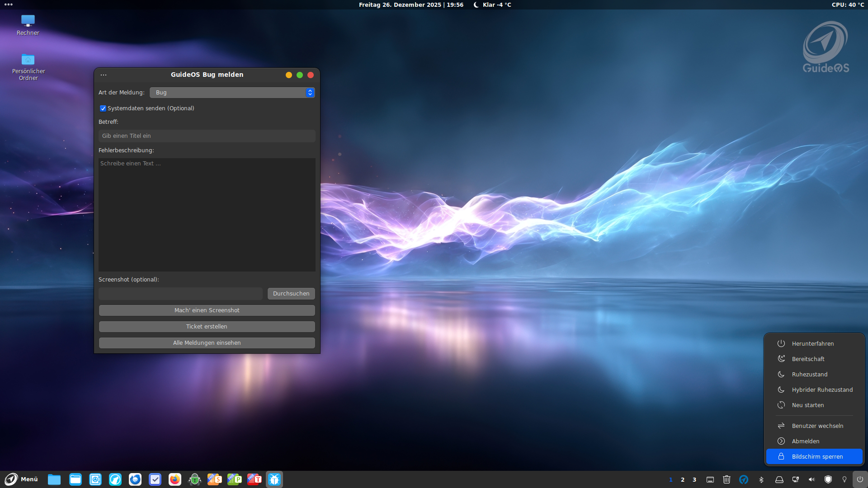Select Herunterfahren from the power menu

tap(812, 344)
